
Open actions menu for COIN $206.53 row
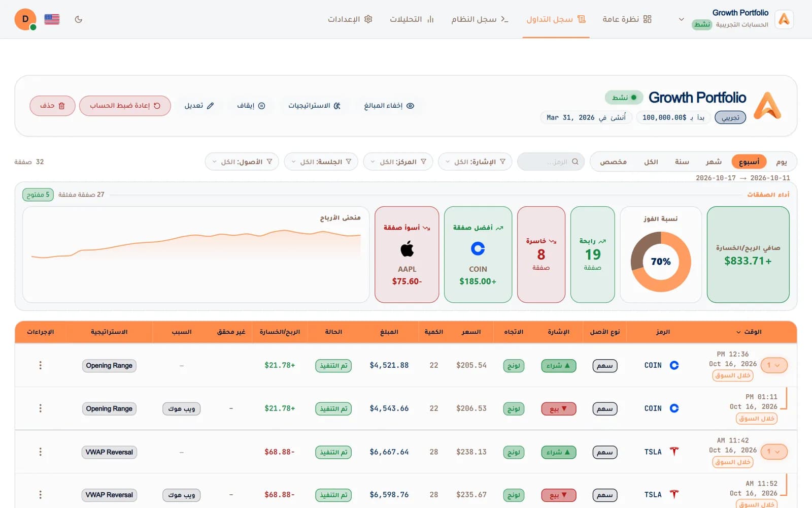(41, 408)
